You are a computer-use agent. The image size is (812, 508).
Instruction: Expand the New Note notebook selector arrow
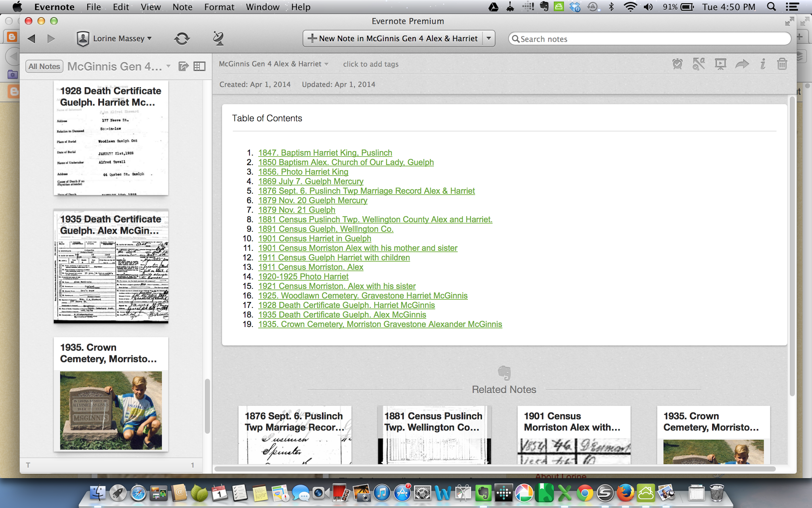point(489,38)
